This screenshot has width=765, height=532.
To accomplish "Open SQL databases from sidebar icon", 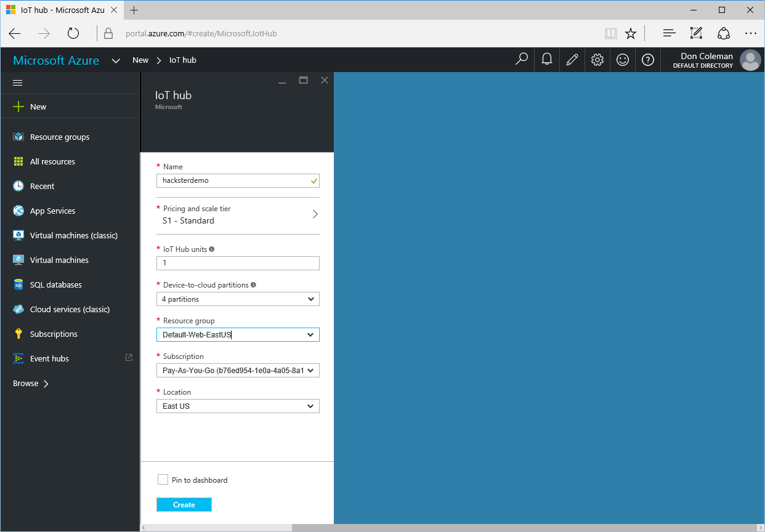I will coord(18,284).
